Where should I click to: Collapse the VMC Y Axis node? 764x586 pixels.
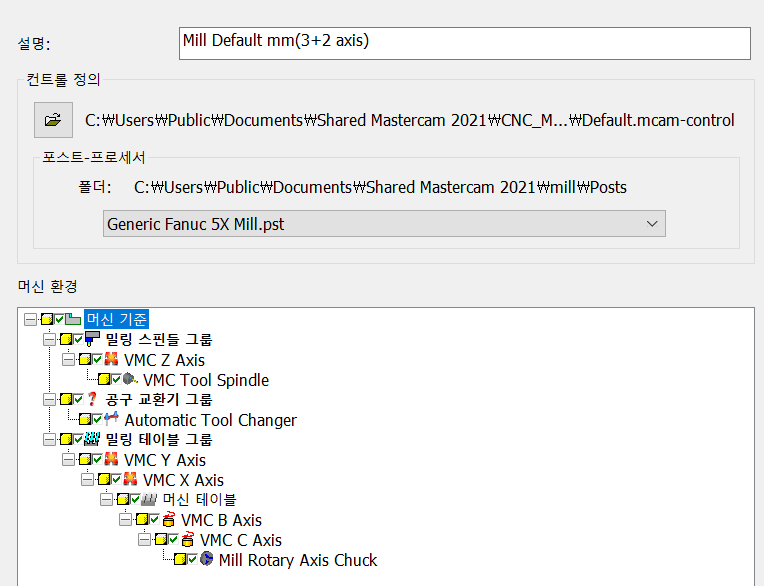click(x=68, y=459)
